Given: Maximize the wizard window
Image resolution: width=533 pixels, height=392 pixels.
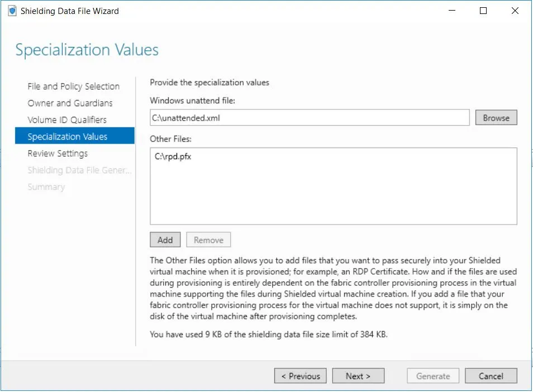Looking at the screenshot, I should [x=484, y=11].
